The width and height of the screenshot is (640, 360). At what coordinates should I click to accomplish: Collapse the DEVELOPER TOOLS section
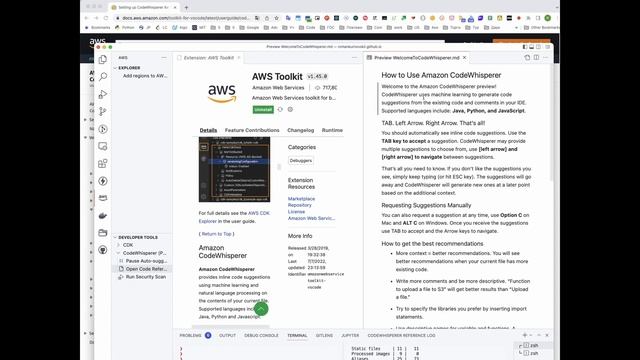point(116,237)
